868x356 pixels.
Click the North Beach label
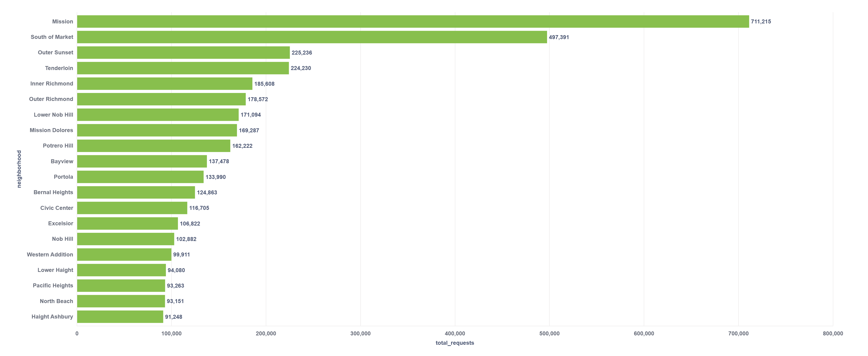[56, 301]
